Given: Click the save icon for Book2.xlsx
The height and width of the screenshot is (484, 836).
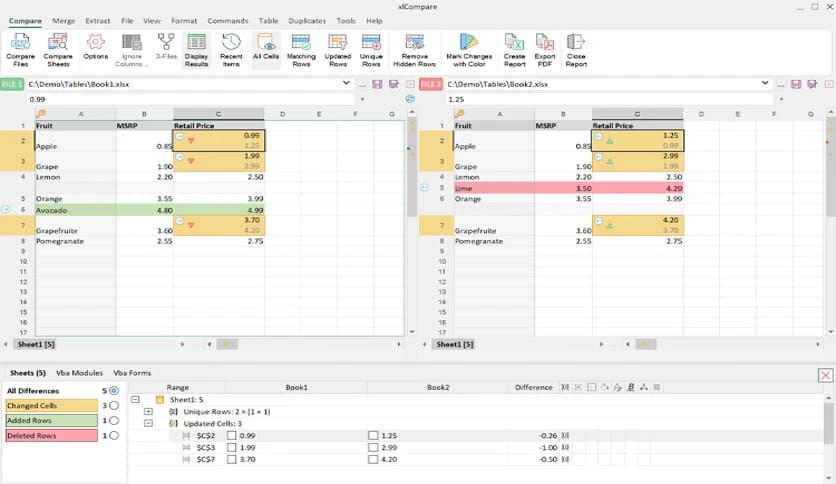Looking at the screenshot, I should point(796,84).
